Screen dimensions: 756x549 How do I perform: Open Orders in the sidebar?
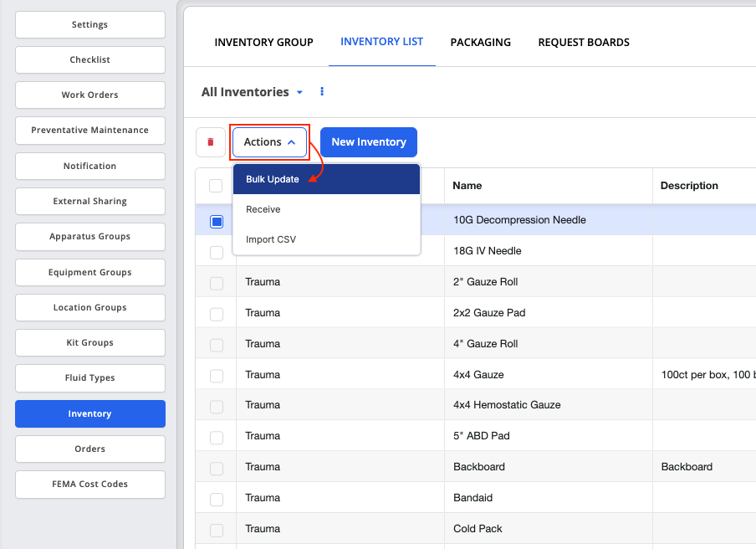[x=90, y=449]
